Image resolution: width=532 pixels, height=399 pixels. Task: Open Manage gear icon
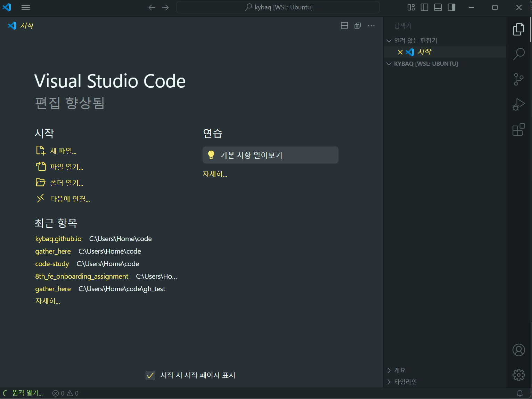tap(518, 375)
